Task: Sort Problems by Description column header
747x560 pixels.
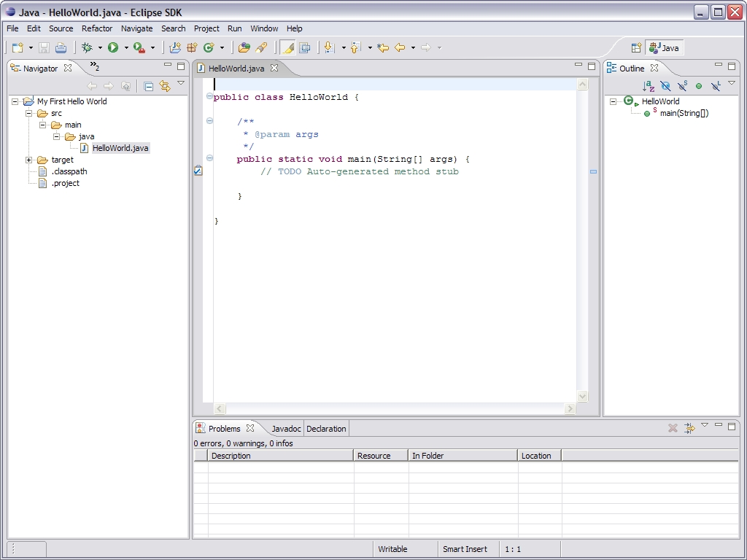Action: click(x=281, y=456)
